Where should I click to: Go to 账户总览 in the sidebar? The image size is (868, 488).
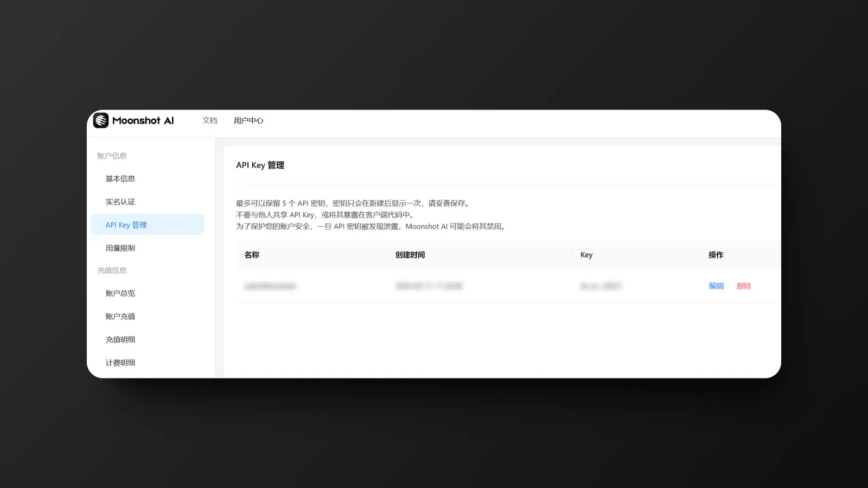click(120, 293)
